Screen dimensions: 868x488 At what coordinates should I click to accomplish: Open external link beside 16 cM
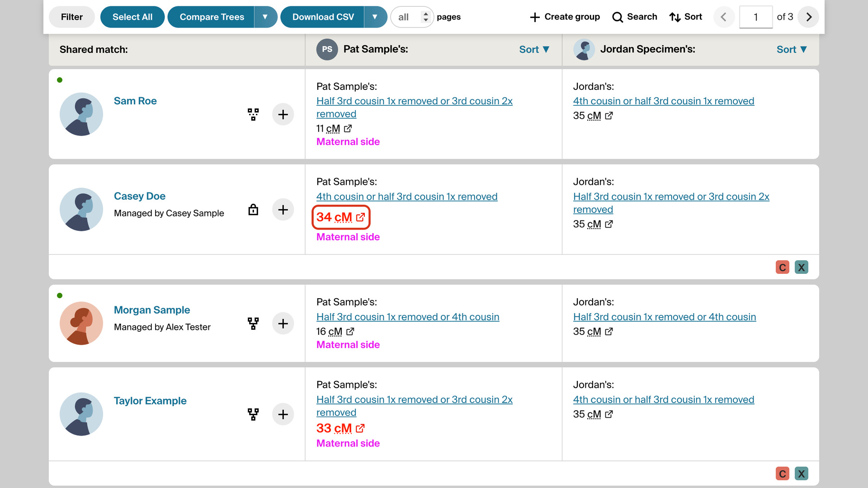click(350, 332)
